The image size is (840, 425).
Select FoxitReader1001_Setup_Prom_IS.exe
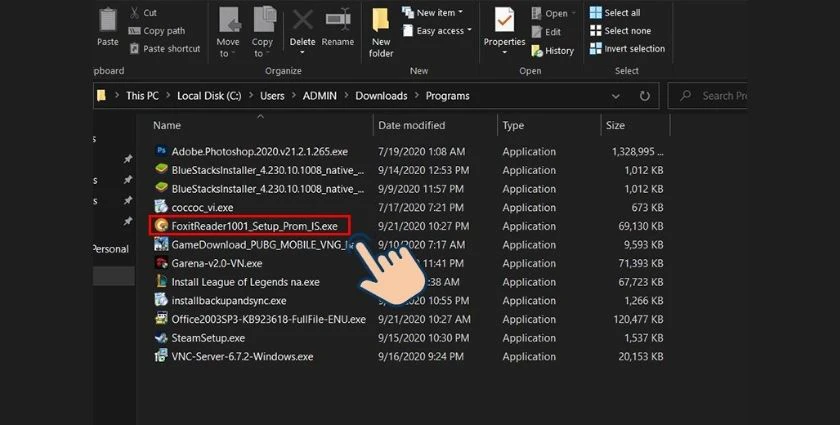pos(254,226)
